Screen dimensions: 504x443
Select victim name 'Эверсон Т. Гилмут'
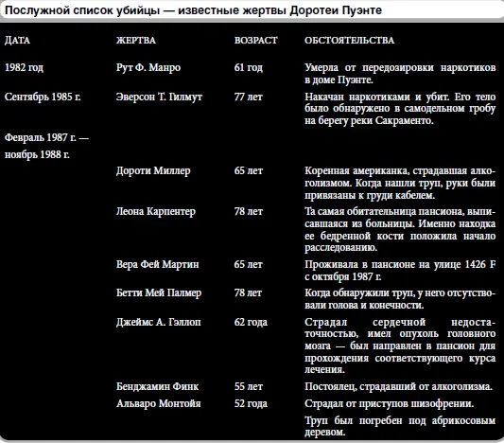tap(159, 97)
